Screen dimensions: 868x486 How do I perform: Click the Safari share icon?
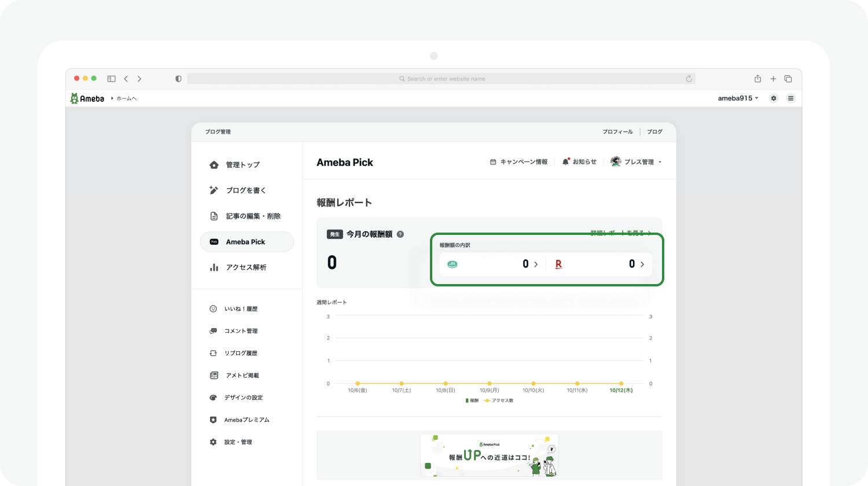click(x=757, y=79)
